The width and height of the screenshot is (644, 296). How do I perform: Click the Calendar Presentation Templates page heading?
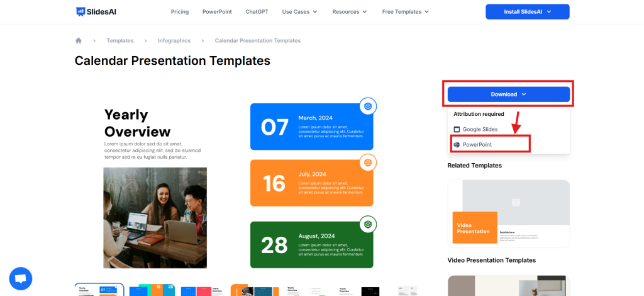pyautogui.click(x=172, y=61)
